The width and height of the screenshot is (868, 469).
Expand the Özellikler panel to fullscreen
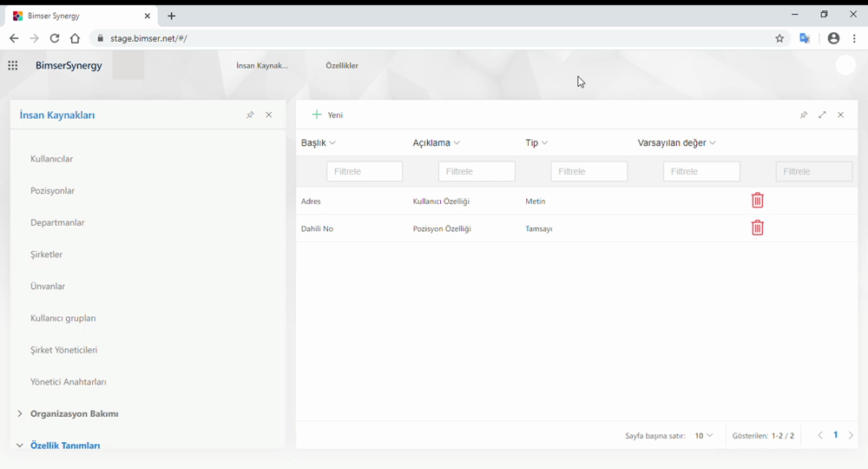coord(822,115)
